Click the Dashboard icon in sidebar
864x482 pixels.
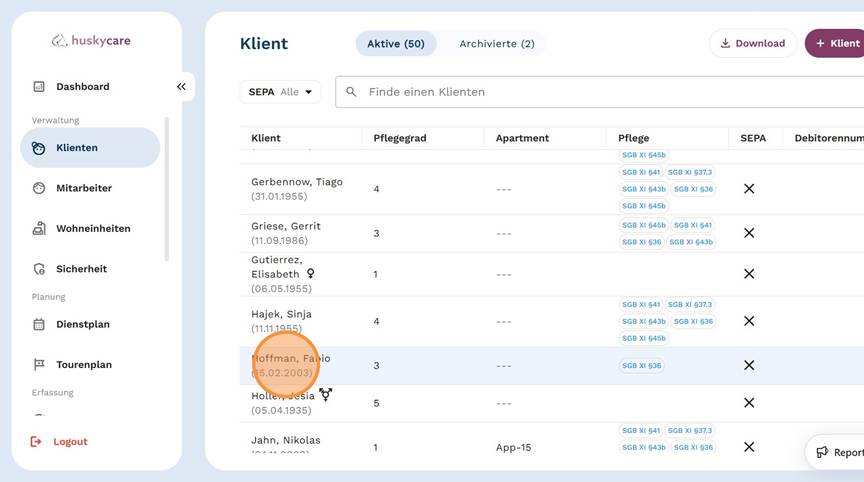tap(39, 87)
